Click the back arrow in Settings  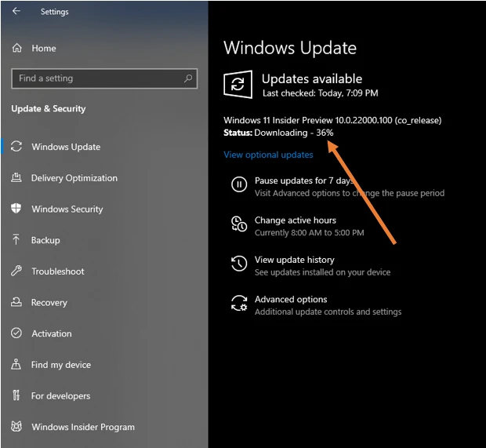pyautogui.click(x=16, y=11)
